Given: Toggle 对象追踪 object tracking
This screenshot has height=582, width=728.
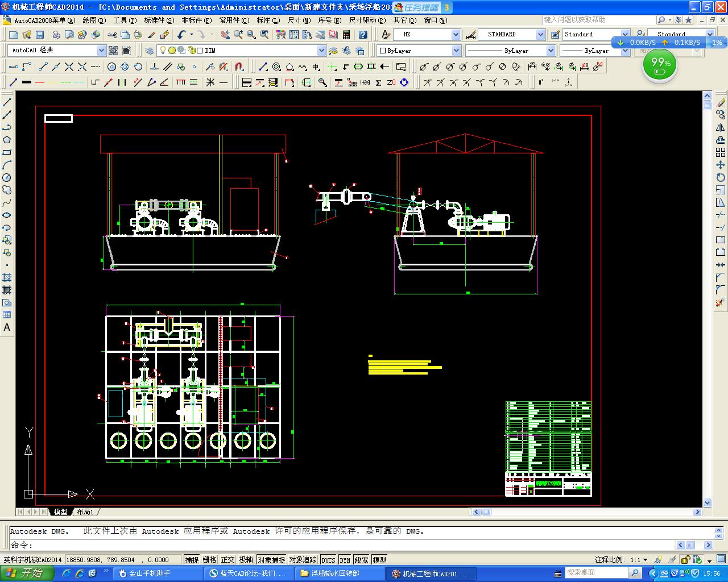Looking at the screenshot, I should [303, 560].
